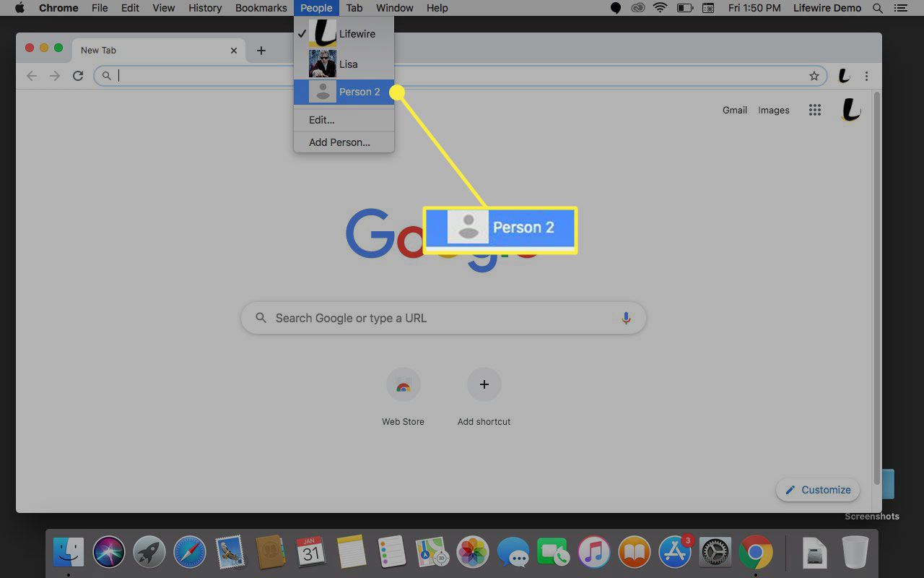This screenshot has width=924, height=578.
Task: Open the Google apps grid
Action: (x=815, y=111)
